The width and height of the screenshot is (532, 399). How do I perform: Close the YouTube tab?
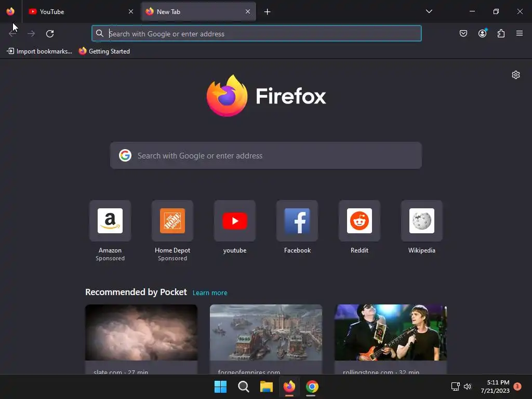(x=130, y=11)
